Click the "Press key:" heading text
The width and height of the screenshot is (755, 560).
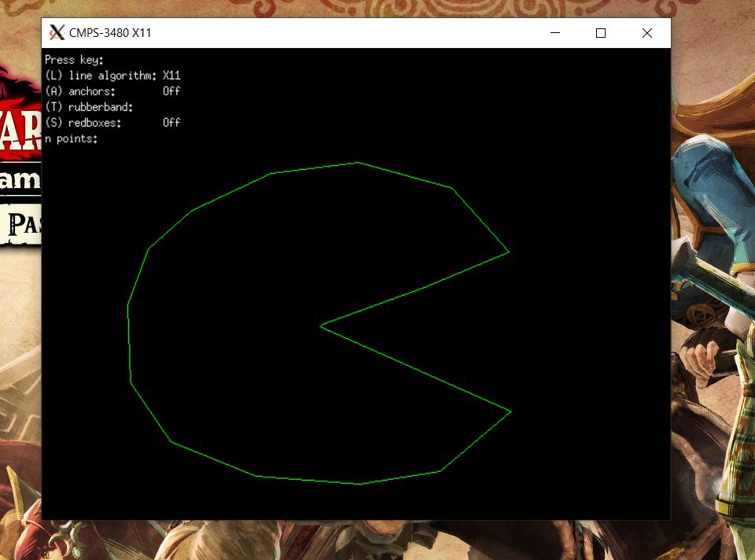(74, 60)
